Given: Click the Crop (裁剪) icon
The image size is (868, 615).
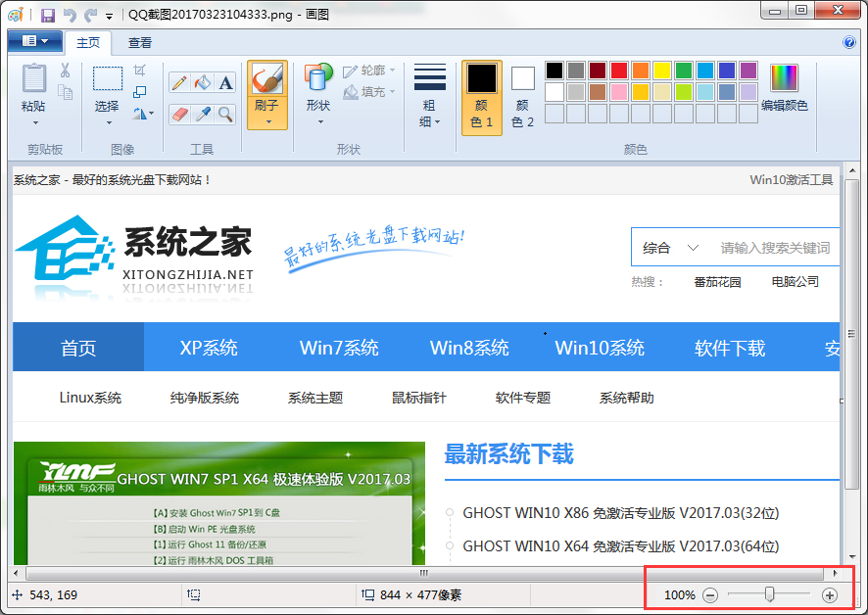Looking at the screenshot, I should (x=140, y=69).
